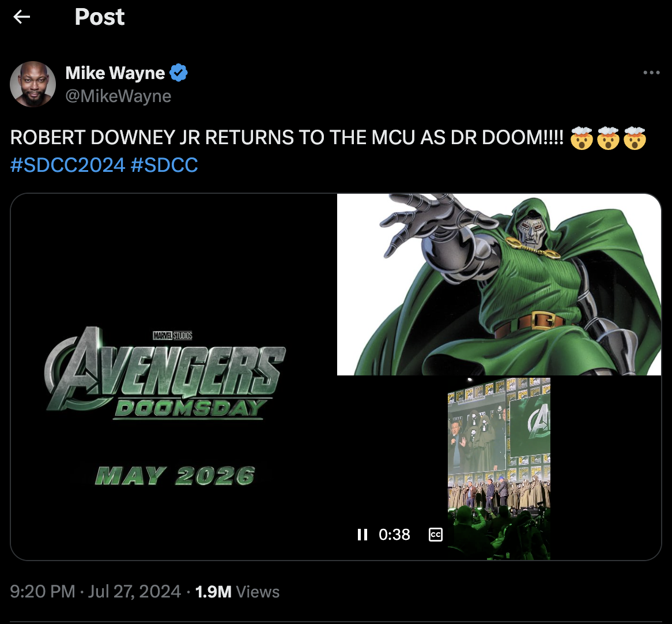Click the Mike Wayne display name
Viewport: 672px width, 624px height.
[x=115, y=73]
